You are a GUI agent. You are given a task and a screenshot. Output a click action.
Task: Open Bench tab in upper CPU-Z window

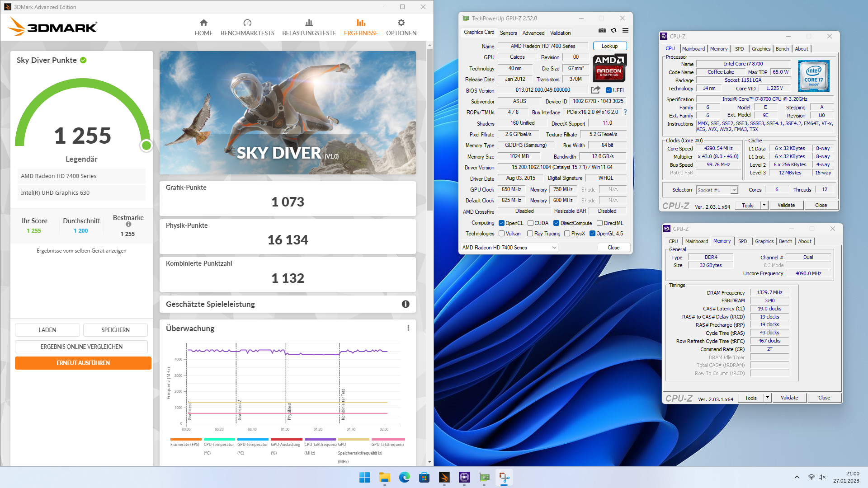[782, 49]
